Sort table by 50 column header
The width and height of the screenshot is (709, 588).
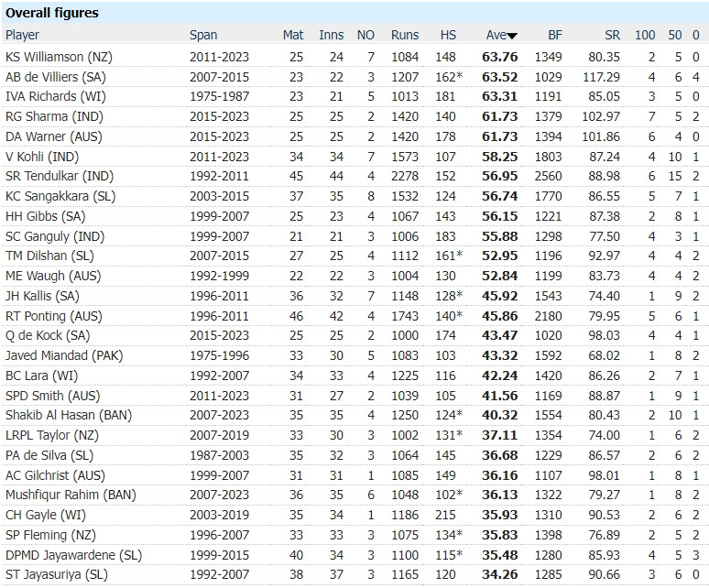pyautogui.click(x=674, y=35)
